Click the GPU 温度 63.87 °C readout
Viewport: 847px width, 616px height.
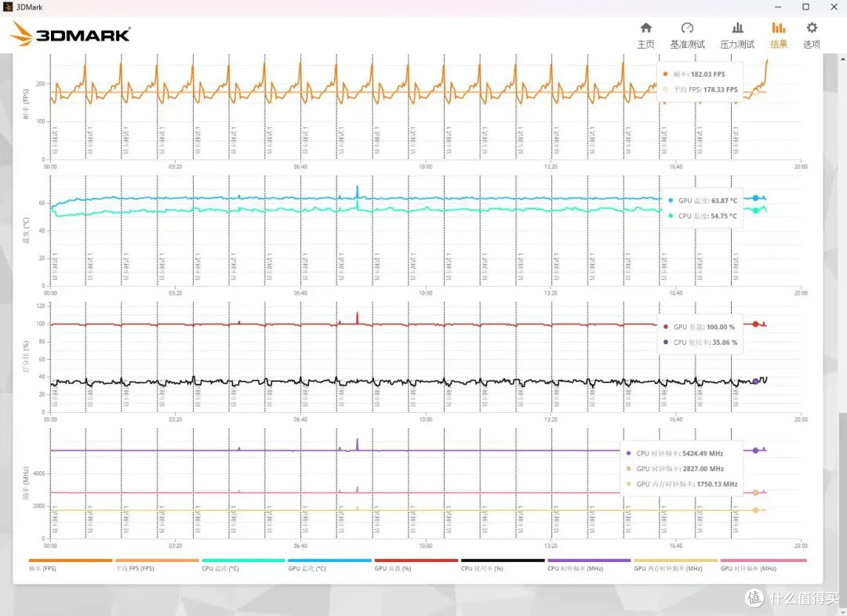coord(707,201)
